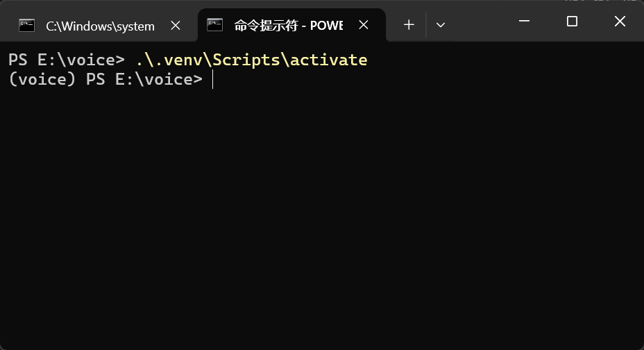
Task: Close the terminal window
Action: click(620, 22)
